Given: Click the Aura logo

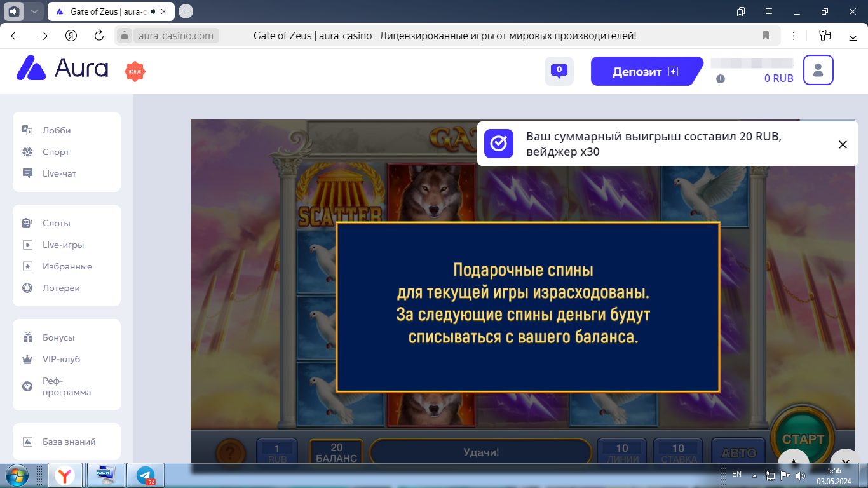Looking at the screenshot, I should tap(62, 68).
